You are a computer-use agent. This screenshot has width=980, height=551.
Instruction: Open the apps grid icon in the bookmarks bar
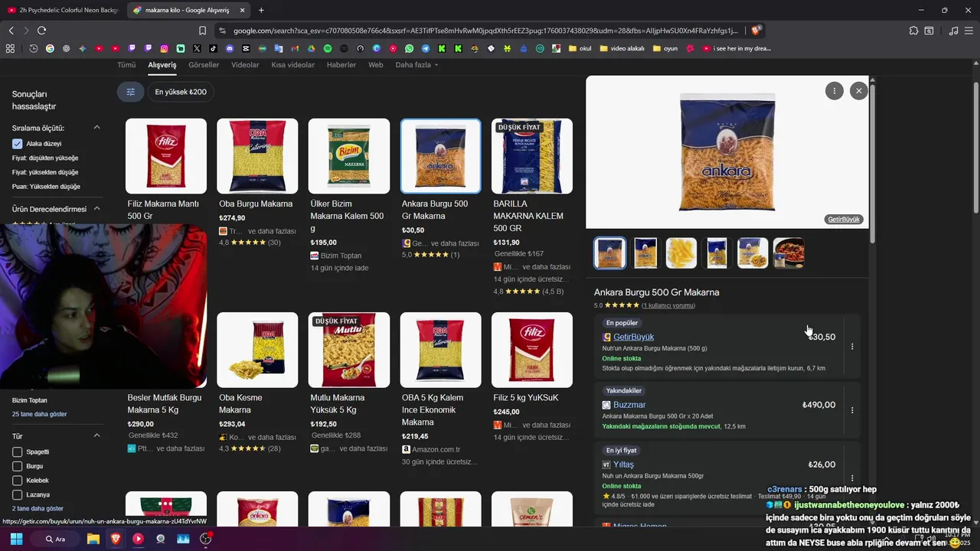[x=10, y=48]
